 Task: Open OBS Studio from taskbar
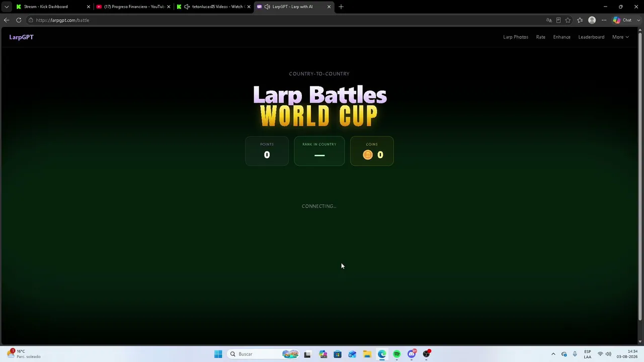click(427, 354)
